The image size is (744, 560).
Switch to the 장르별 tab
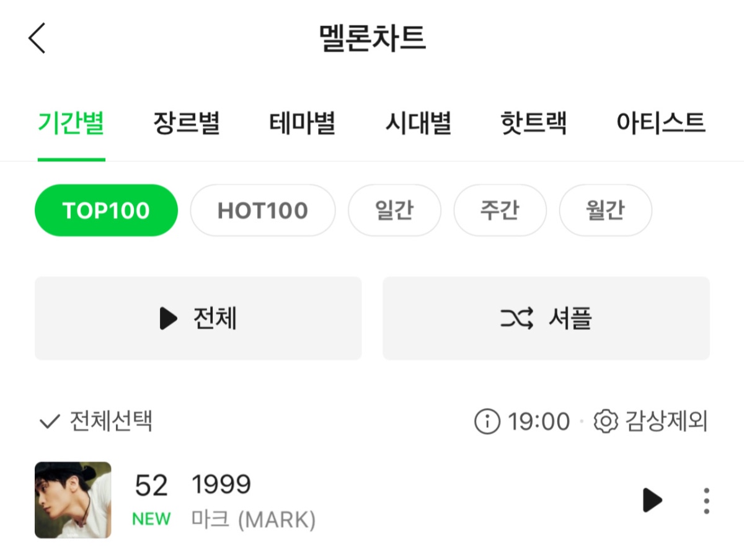187,123
